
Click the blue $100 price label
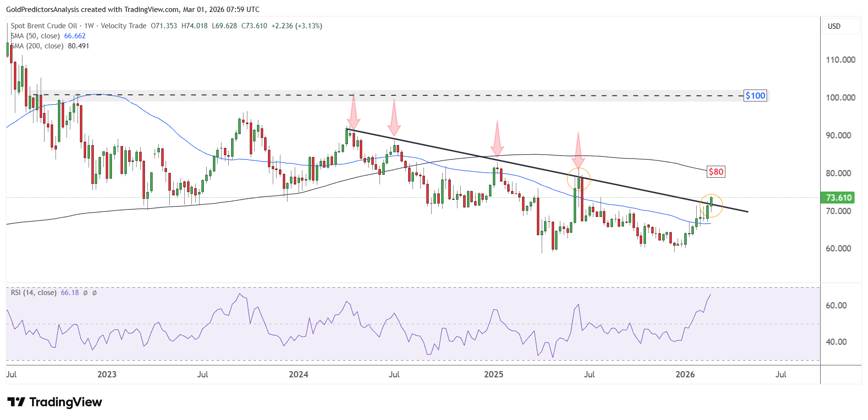tap(755, 96)
